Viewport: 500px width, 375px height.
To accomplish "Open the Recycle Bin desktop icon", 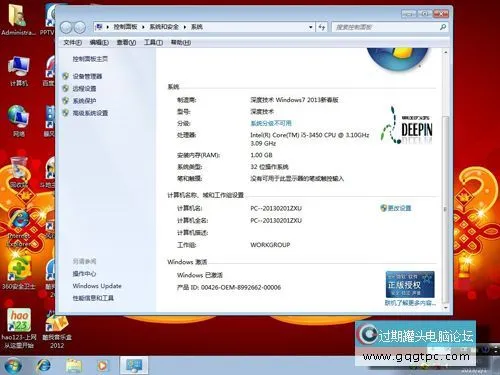I will 19,172.
